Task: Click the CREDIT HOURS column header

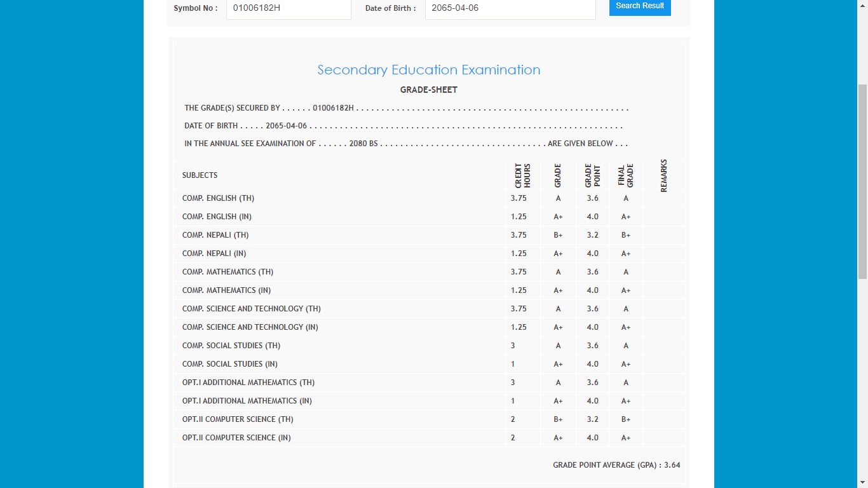Action: (522, 176)
